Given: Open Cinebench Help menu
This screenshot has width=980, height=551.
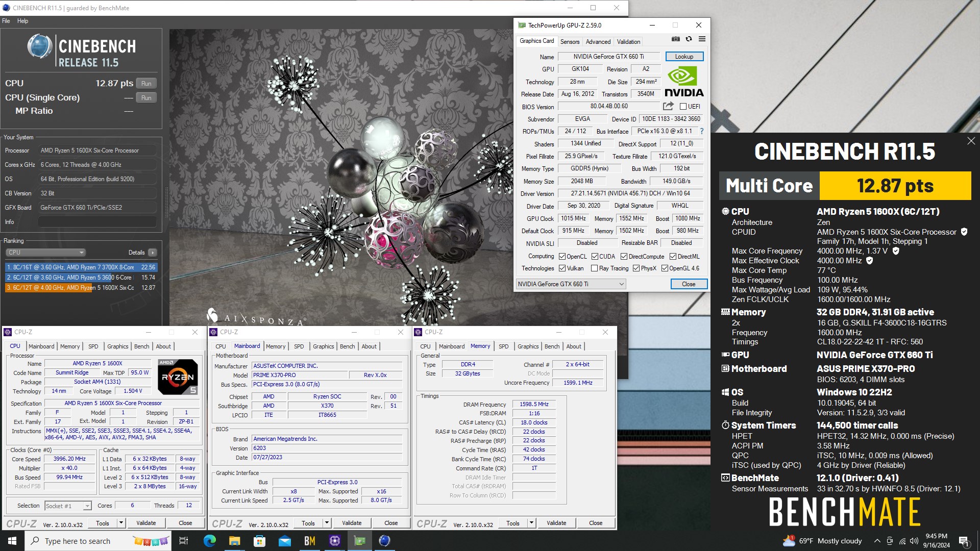Looking at the screenshot, I should pos(22,21).
